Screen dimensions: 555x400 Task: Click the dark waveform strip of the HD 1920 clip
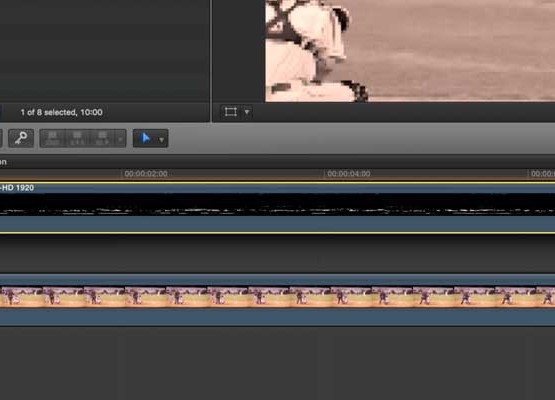pos(278,205)
